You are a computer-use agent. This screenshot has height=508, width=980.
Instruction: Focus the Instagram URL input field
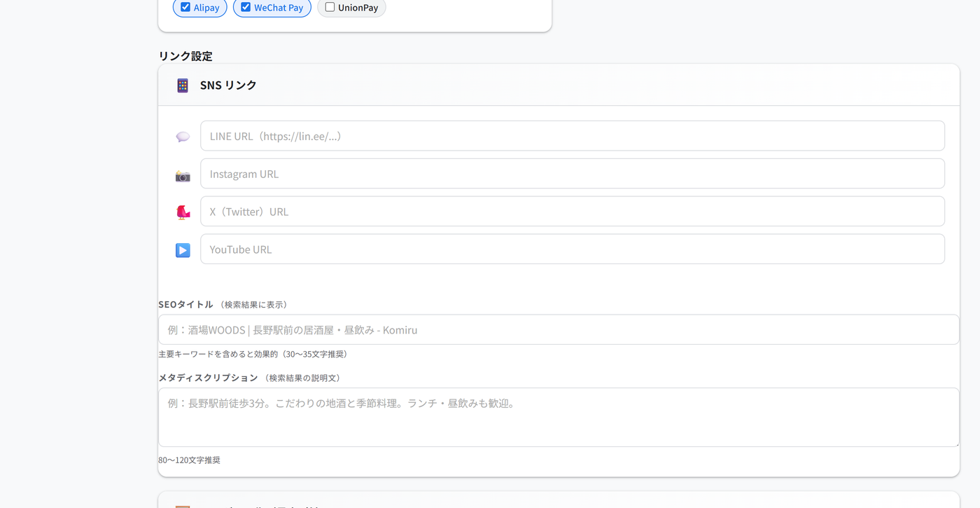click(x=573, y=174)
